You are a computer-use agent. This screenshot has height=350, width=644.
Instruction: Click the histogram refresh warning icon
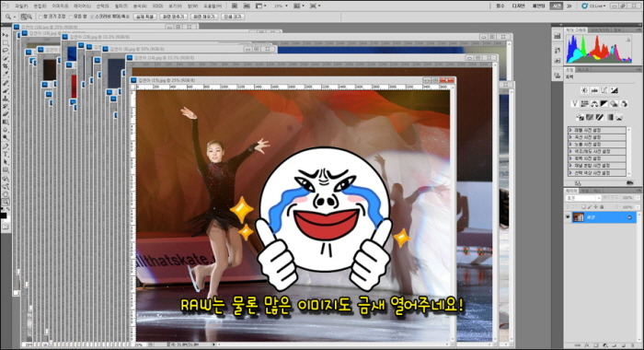pos(628,40)
